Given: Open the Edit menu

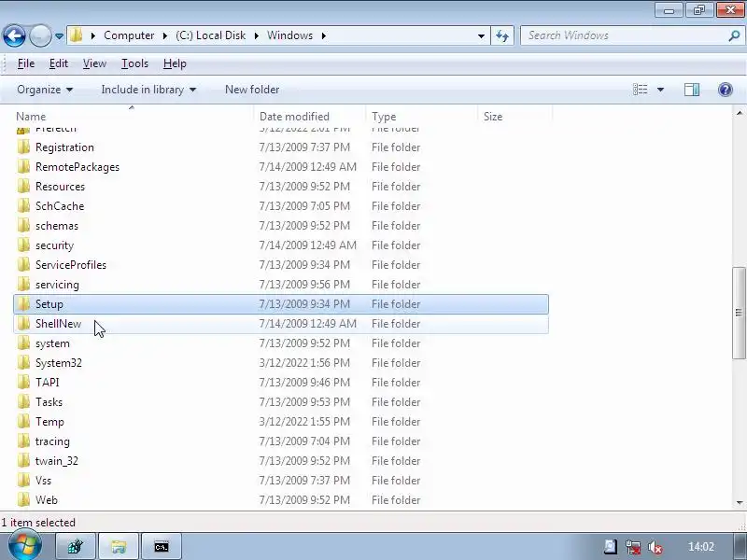Looking at the screenshot, I should [x=59, y=63].
